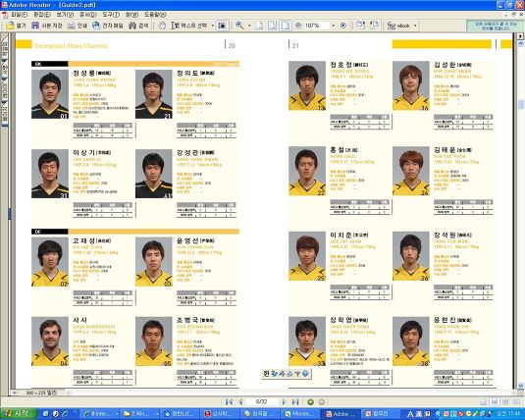Switch to facing pages layout icon
The height and width of the screenshot is (420, 525).
[516, 402]
